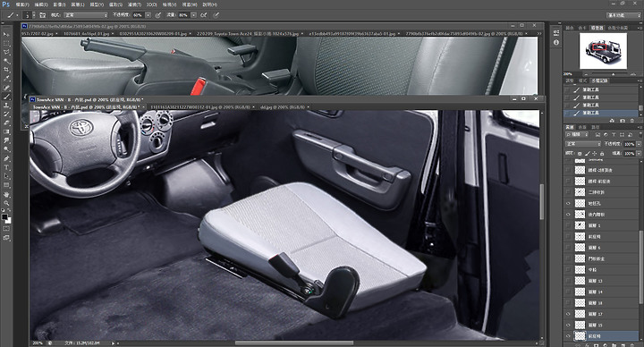Select the Hand tool
The height and width of the screenshot is (347, 644).
click(6, 194)
